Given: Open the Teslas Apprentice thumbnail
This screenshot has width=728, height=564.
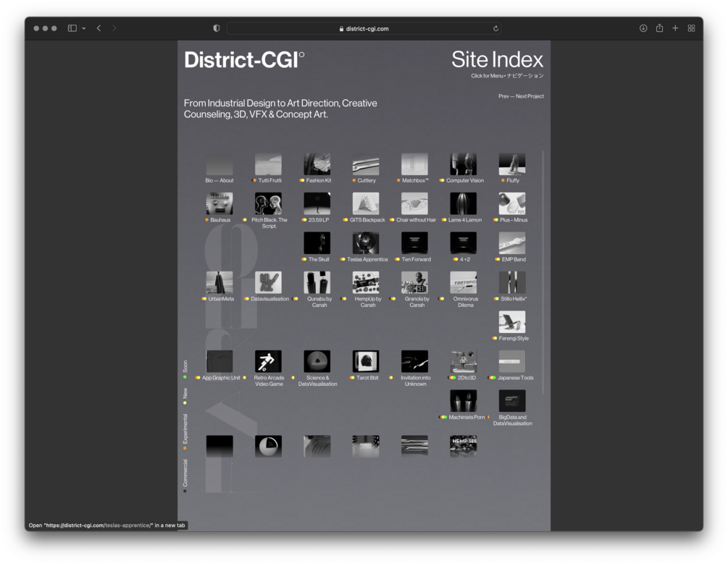Looking at the screenshot, I should tap(366, 243).
